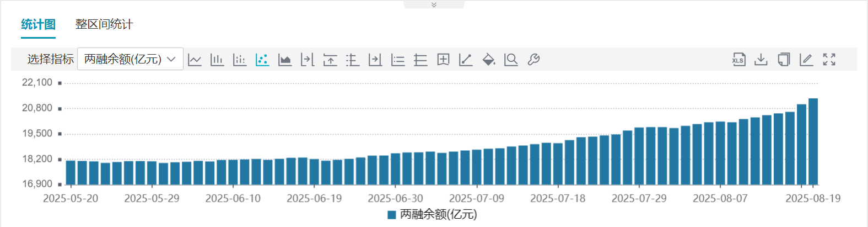
Task: Click the 22,100 y-axis value
Action: [37, 82]
